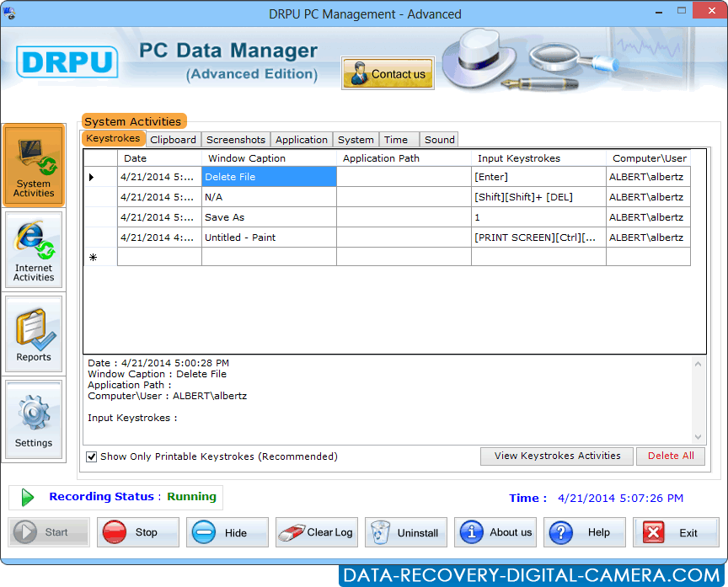This screenshot has width=728, height=587.
Task: Click the [PRINT SCREEN][Ctrl] keystrokes cell
Action: coord(538,237)
